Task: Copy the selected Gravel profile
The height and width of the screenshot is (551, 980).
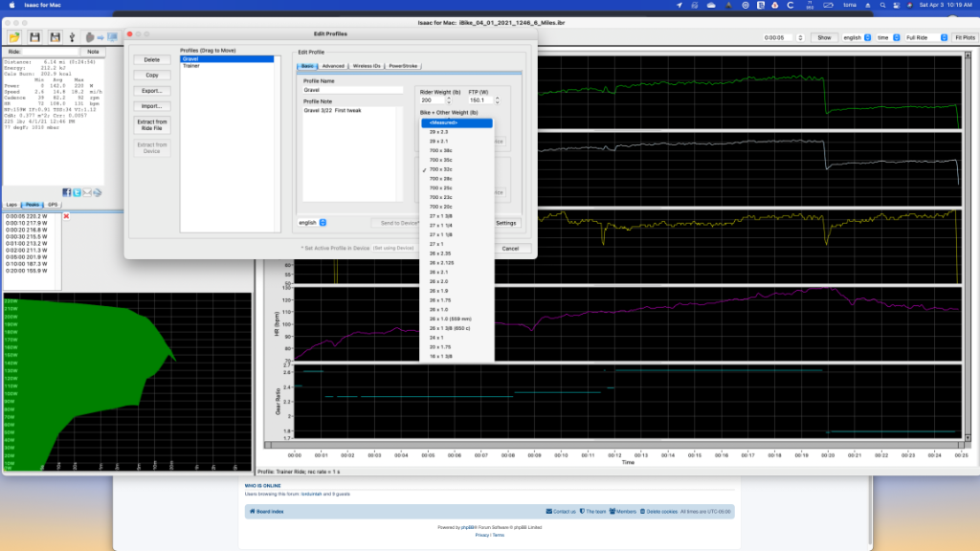Action: 151,75
